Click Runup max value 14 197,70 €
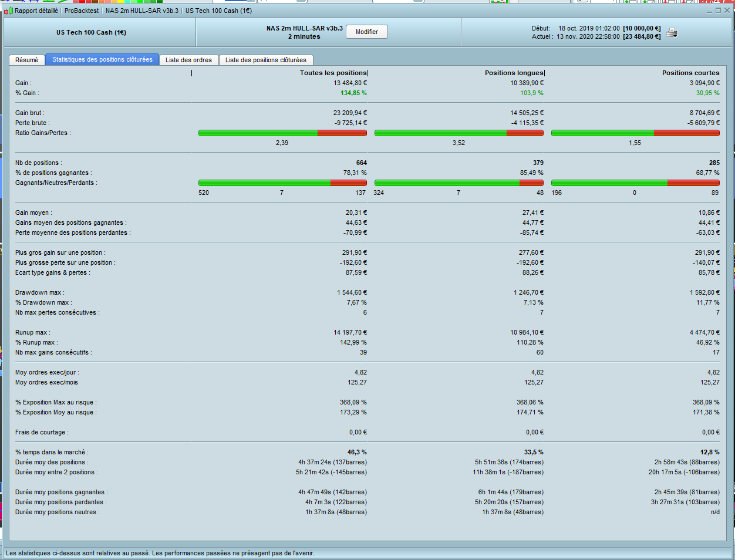Screen dimensions: 735x560 coord(350,332)
